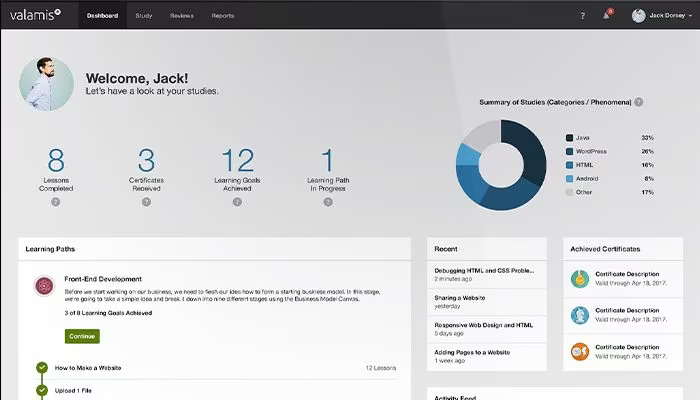The height and width of the screenshot is (400, 700).
Task: Click the Other color swatch in the legend
Action: [x=569, y=192]
